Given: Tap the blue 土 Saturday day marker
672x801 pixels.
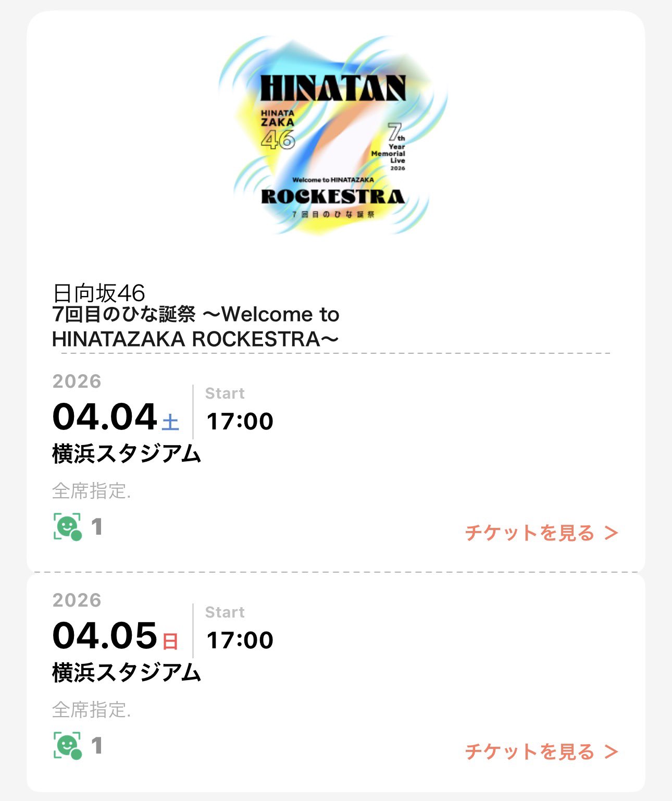Looking at the screenshot, I should [x=170, y=423].
